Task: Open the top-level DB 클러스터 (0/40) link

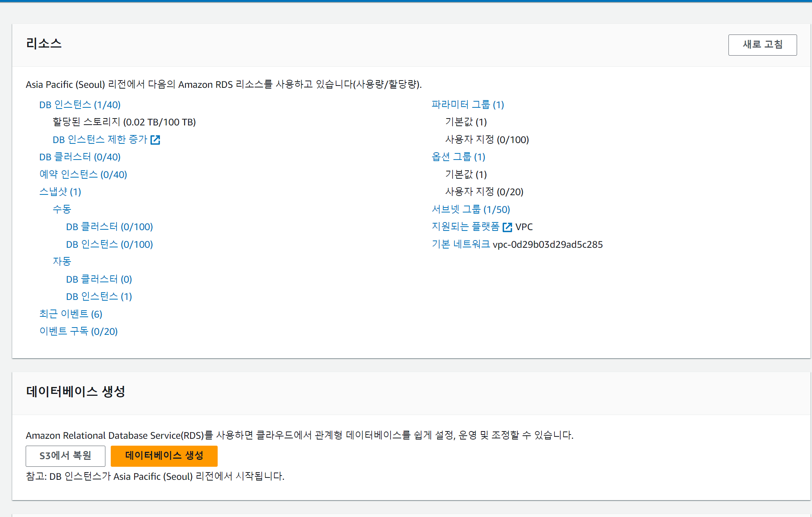Action: pyautogui.click(x=80, y=157)
